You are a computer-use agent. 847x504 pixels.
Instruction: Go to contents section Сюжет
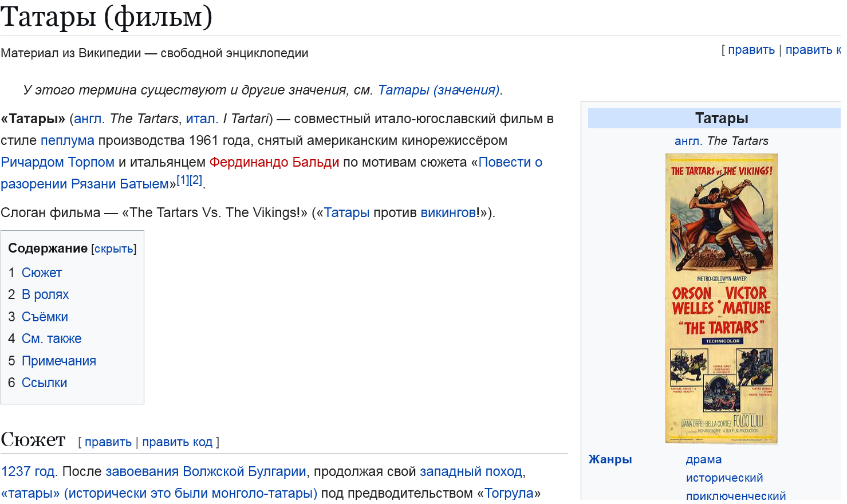(42, 273)
